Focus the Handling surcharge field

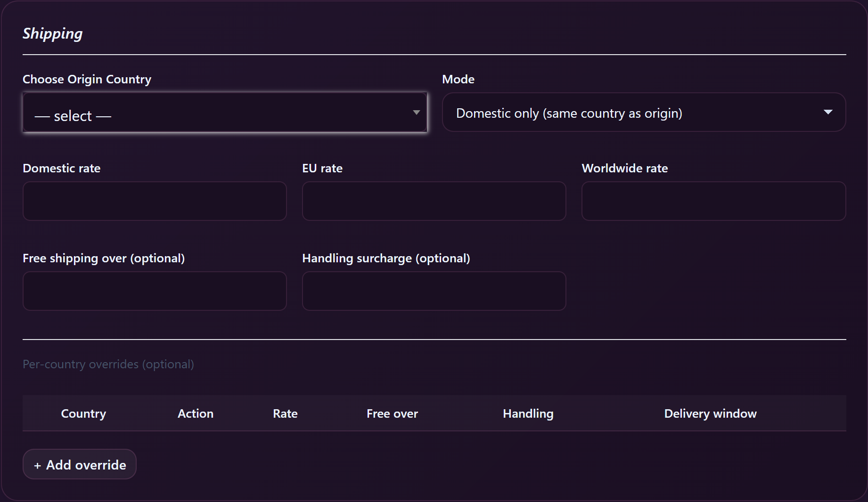(434, 291)
